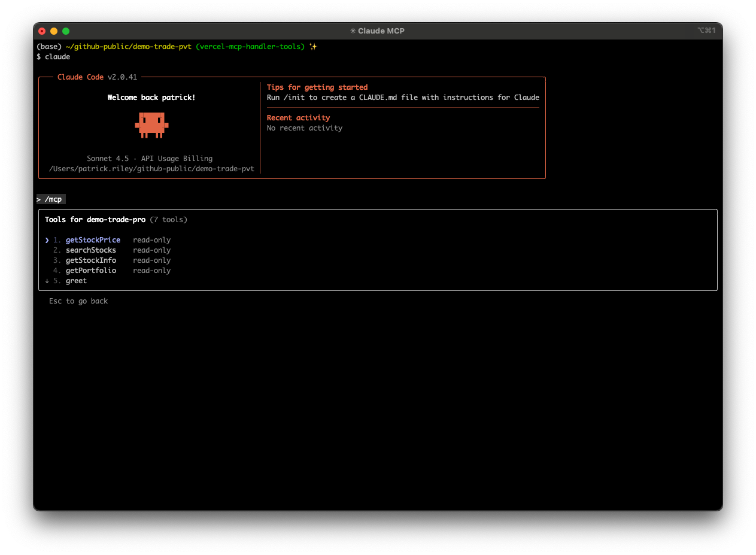Click the /mcp command input line

pos(53,199)
